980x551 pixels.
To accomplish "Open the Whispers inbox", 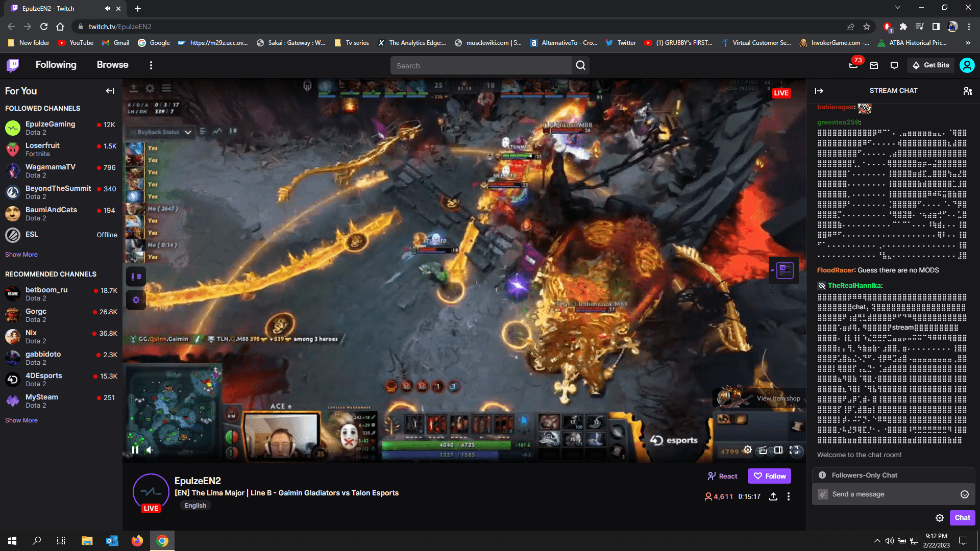I will [x=874, y=65].
